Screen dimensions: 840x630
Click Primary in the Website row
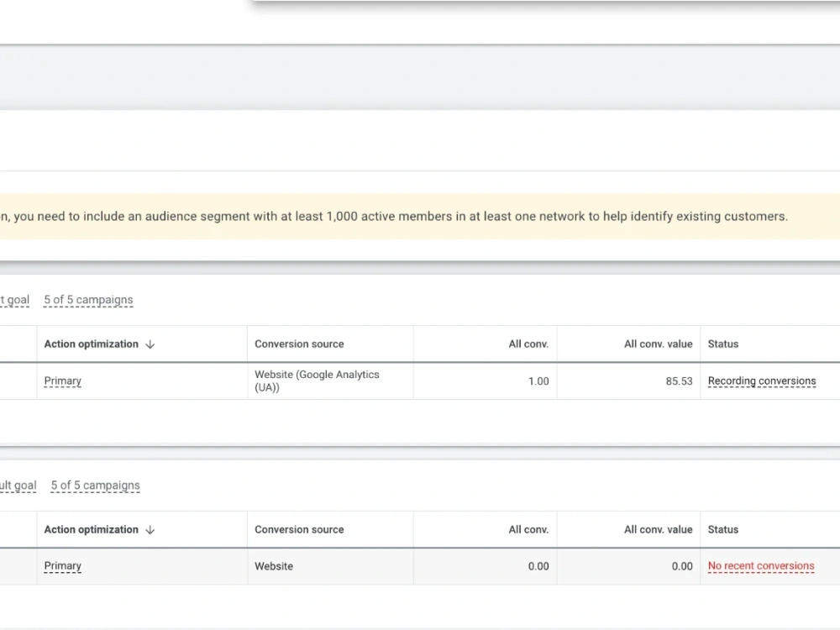pyautogui.click(x=63, y=566)
